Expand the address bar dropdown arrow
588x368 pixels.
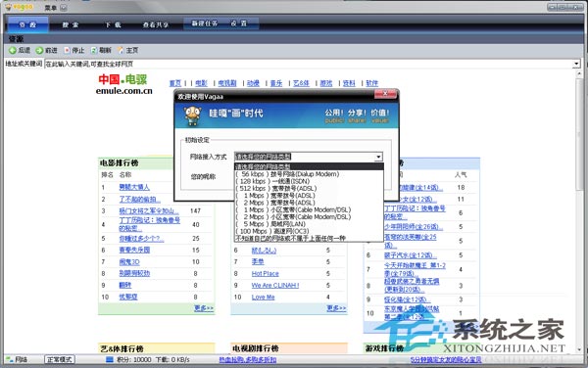tap(576, 64)
